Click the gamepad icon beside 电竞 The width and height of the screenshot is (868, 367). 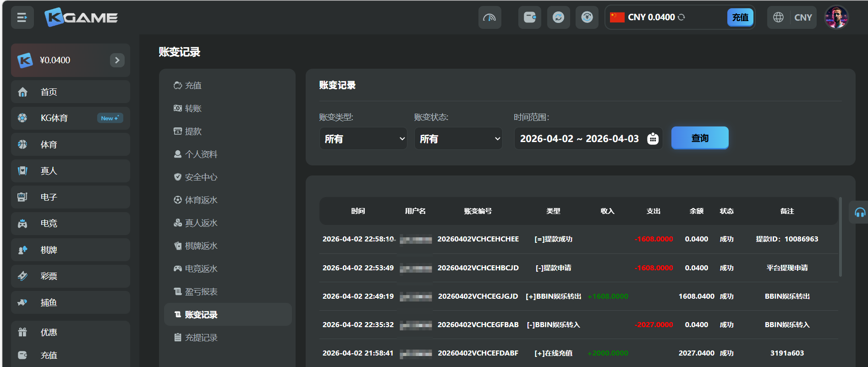click(x=22, y=224)
